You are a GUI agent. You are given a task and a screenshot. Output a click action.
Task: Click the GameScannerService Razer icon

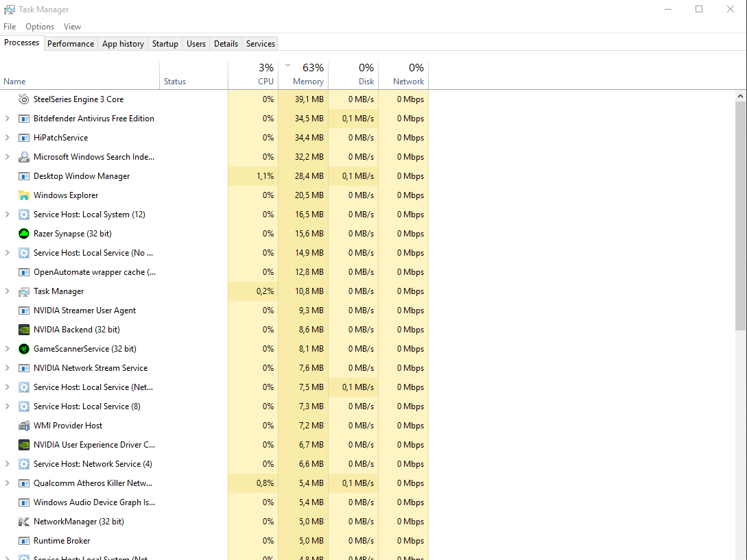tap(24, 349)
